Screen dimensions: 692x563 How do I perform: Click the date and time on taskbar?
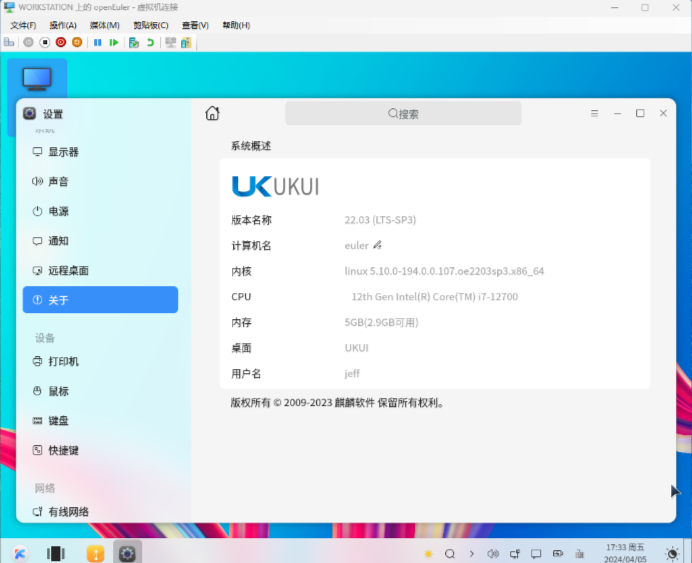click(x=625, y=553)
